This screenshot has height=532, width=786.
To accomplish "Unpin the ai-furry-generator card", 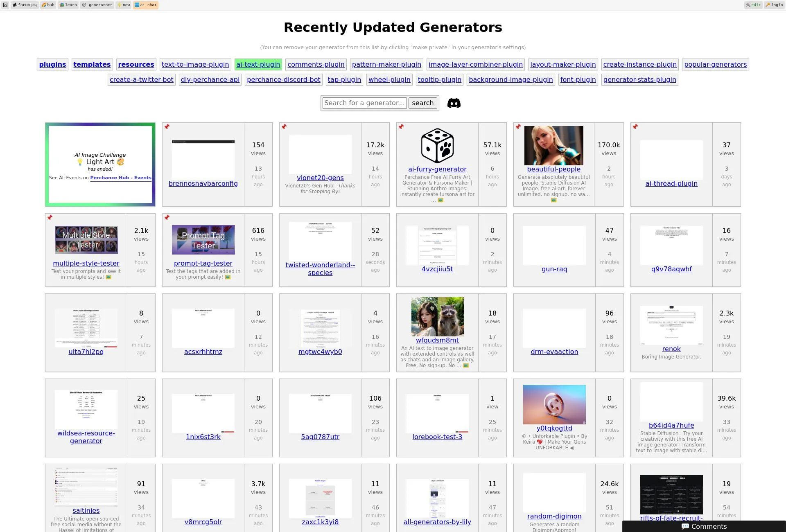I will point(402,127).
